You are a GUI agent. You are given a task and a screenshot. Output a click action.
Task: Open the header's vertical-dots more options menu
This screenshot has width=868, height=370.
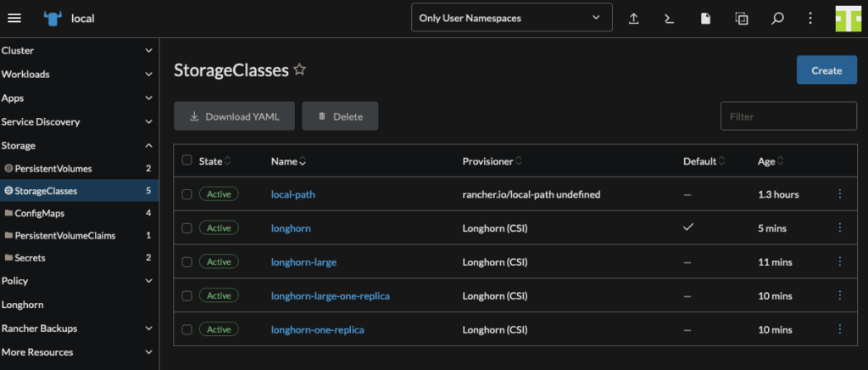tap(810, 19)
